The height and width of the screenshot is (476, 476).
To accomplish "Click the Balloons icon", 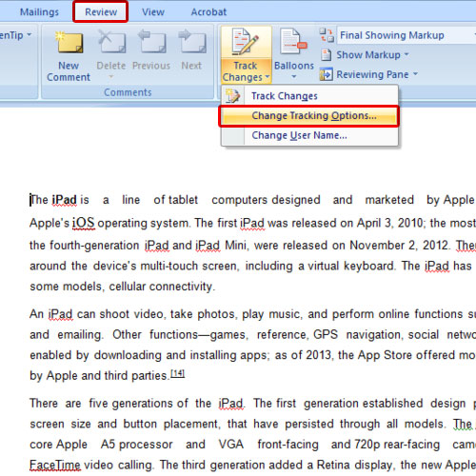I will [293, 41].
